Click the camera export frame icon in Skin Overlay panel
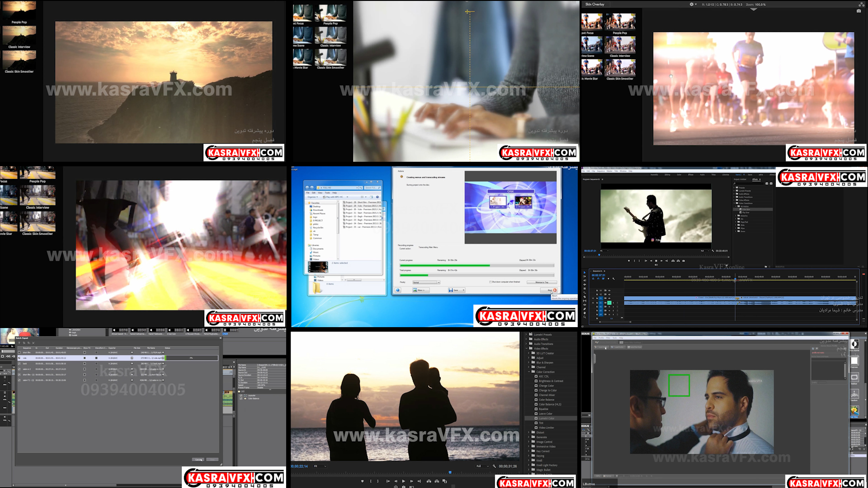This screenshot has height=488, width=868. click(x=859, y=11)
